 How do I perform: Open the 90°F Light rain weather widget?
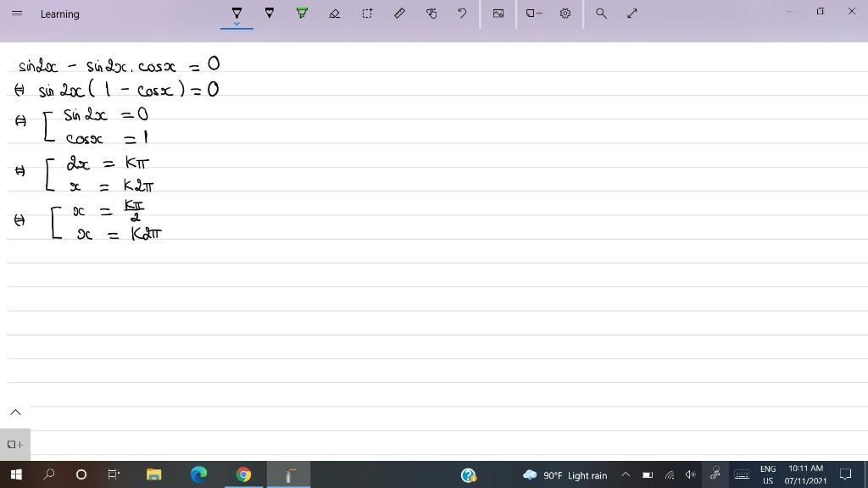tap(565, 475)
